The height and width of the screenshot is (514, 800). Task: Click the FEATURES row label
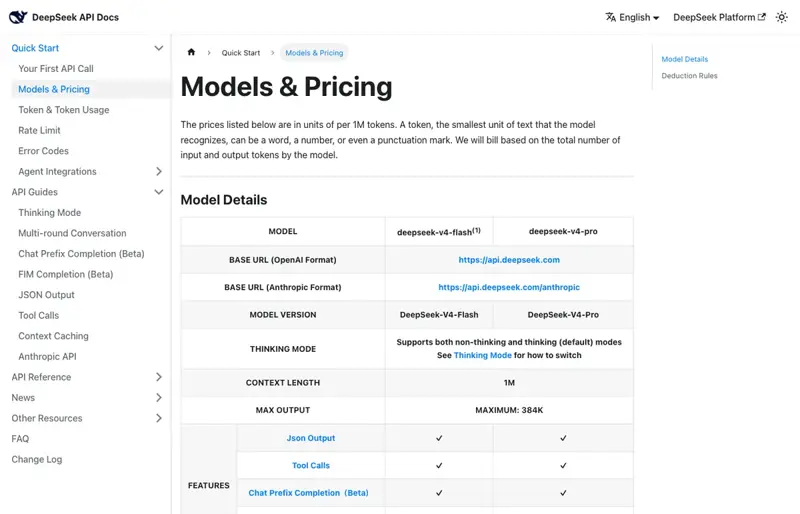(x=209, y=485)
